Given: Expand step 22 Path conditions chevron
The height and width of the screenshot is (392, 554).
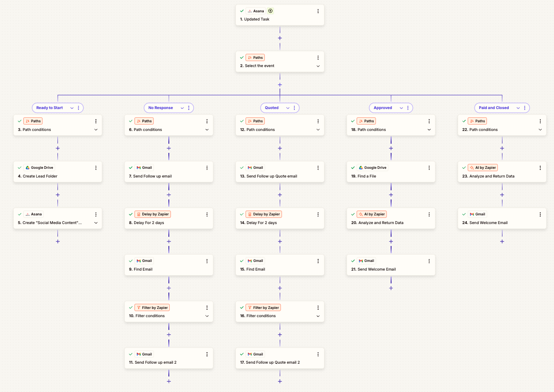Looking at the screenshot, I should (x=540, y=130).
